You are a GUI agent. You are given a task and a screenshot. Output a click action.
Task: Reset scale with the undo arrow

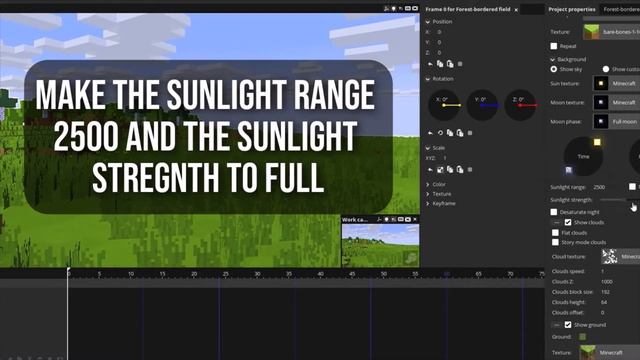point(430,169)
